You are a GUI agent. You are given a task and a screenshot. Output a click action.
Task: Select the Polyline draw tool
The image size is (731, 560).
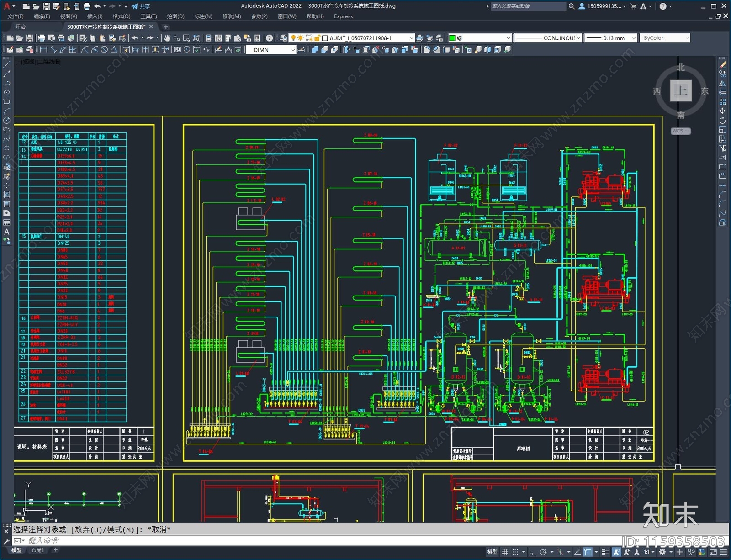coord(6,83)
